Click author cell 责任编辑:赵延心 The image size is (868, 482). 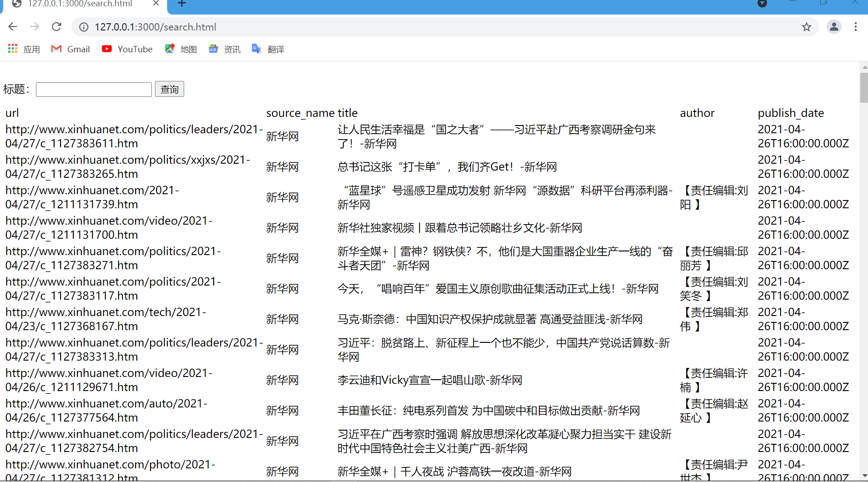pos(714,411)
